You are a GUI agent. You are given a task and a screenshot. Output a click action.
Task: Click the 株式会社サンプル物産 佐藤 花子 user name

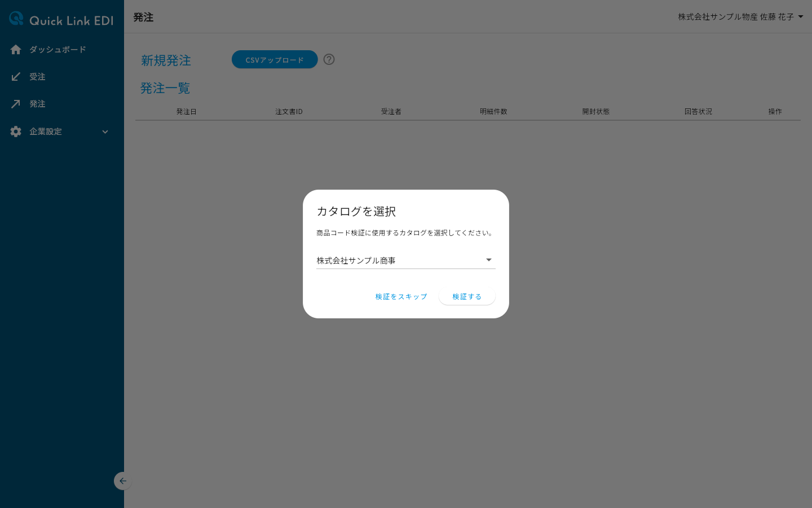tap(736, 17)
